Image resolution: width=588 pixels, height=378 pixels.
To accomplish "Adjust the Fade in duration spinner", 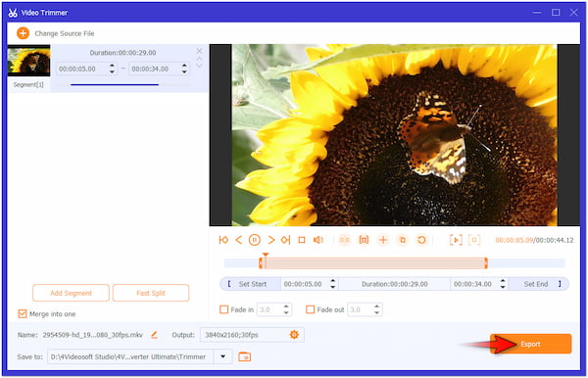I will 286,309.
